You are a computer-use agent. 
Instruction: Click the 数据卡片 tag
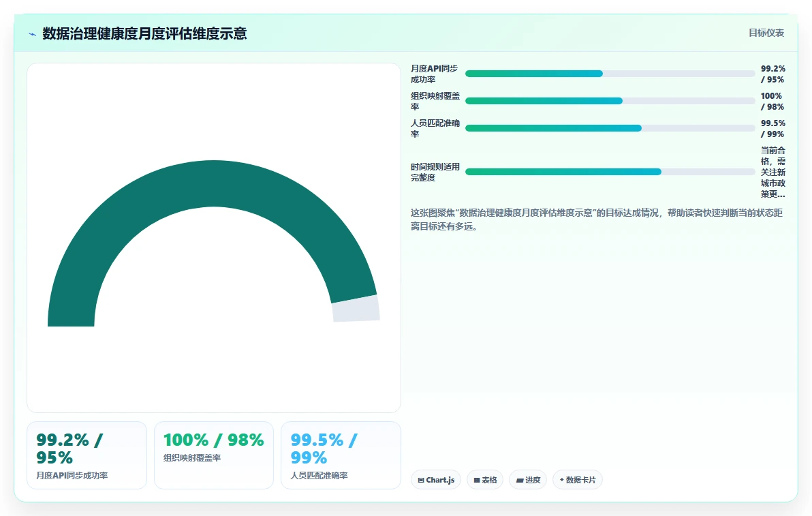(577, 480)
